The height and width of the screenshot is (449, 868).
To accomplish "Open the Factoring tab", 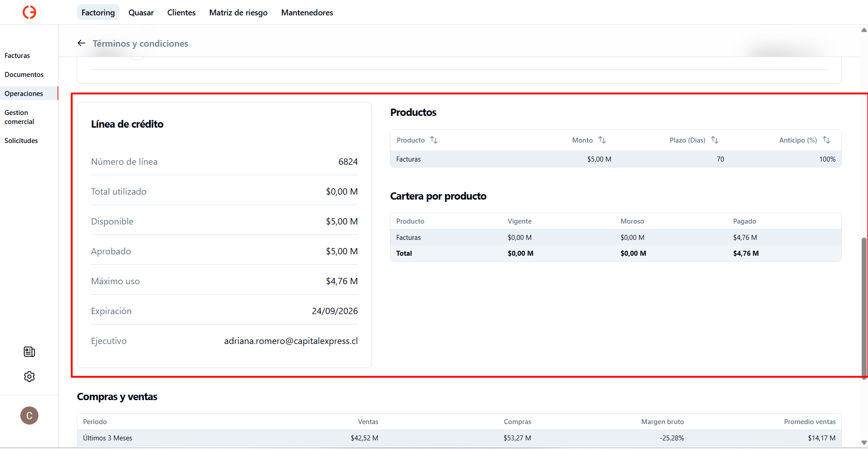I will coord(98,12).
